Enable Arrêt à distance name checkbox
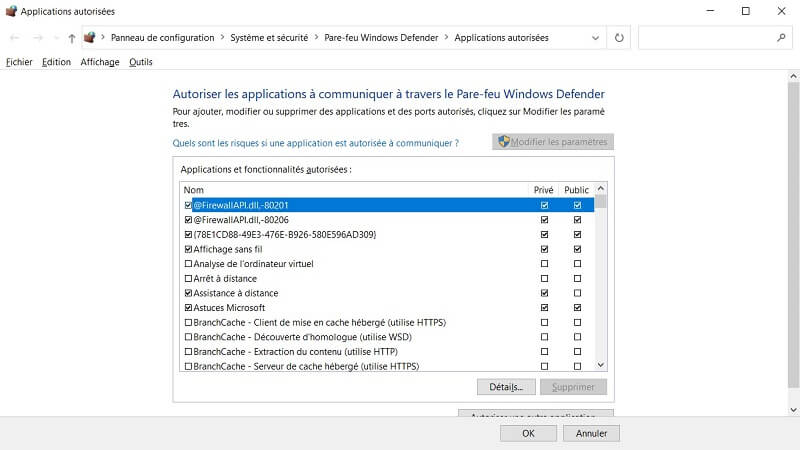The image size is (800, 450). [x=188, y=279]
